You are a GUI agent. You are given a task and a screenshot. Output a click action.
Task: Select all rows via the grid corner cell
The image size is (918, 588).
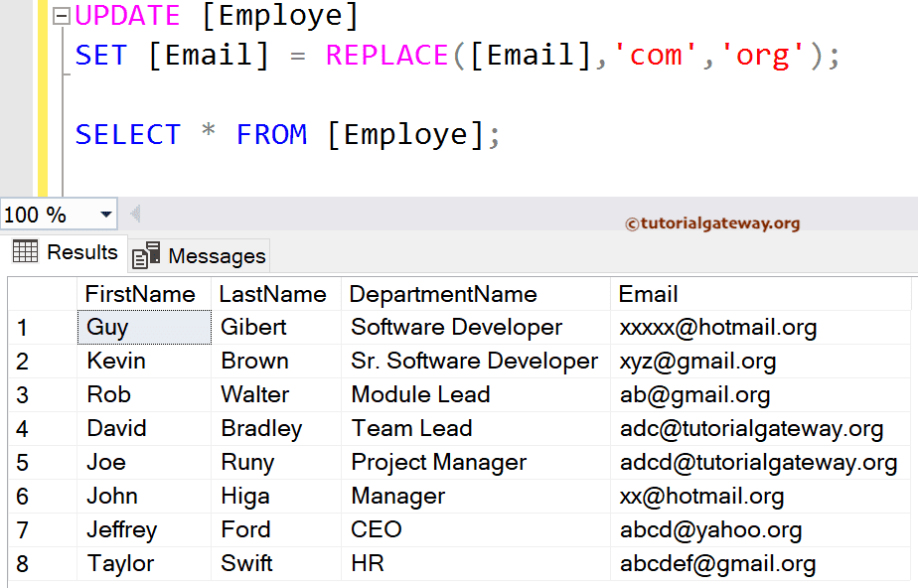point(42,294)
